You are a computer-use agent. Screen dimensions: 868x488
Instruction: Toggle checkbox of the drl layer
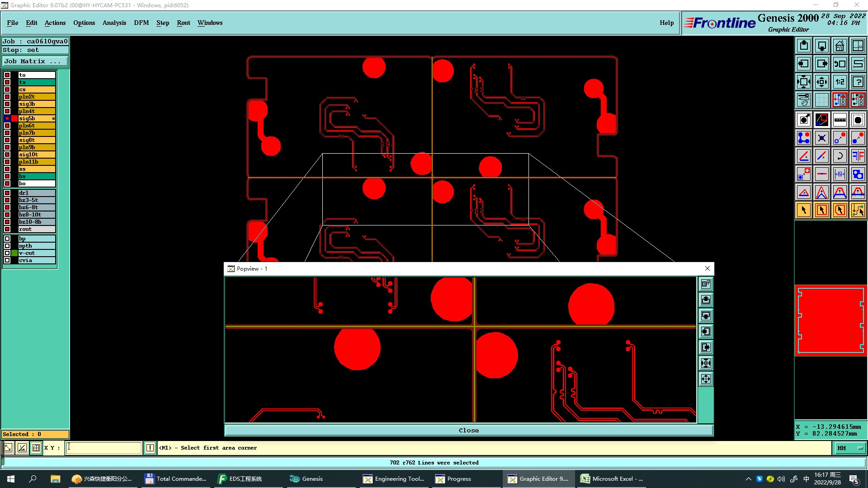[x=7, y=193]
